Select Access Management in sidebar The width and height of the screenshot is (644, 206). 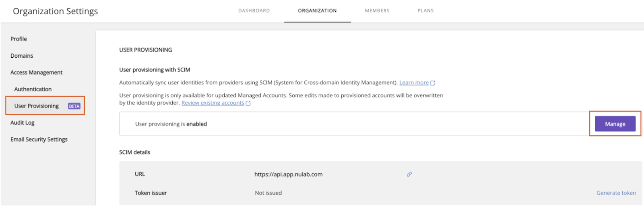click(x=36, y=73)
